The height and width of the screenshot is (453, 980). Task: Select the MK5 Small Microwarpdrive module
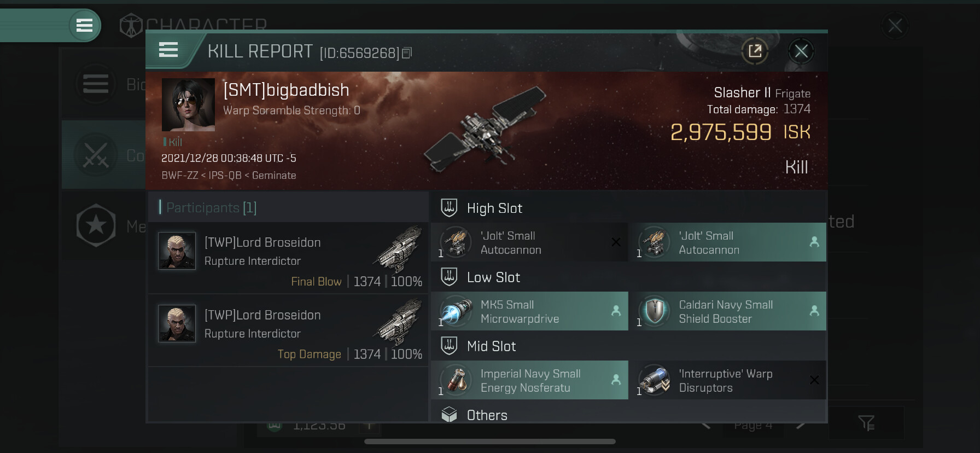tap(529, 311)
